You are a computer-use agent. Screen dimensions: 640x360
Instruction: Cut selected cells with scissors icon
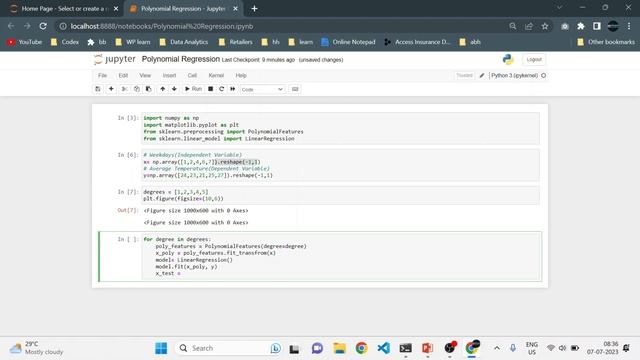click(x=124, y=89)
